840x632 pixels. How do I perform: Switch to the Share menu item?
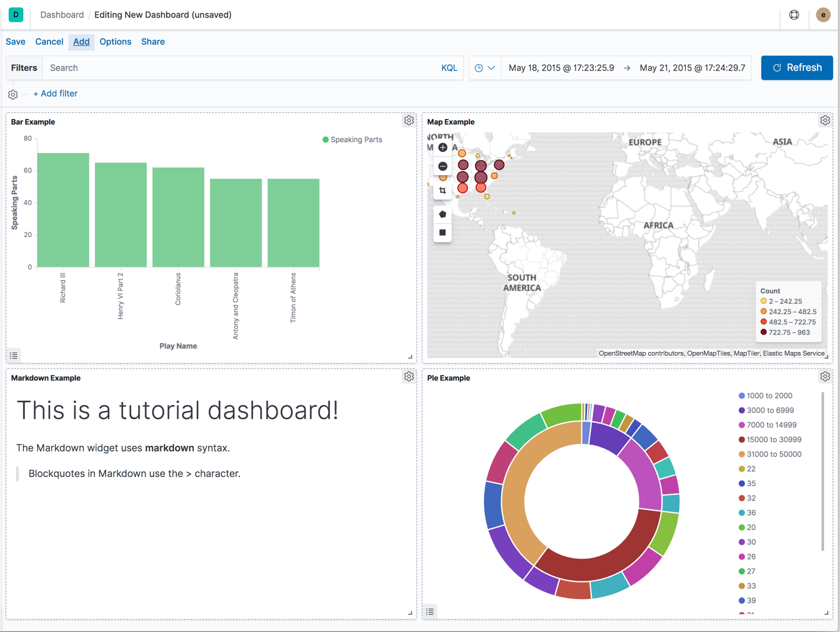tap(152, 41)
